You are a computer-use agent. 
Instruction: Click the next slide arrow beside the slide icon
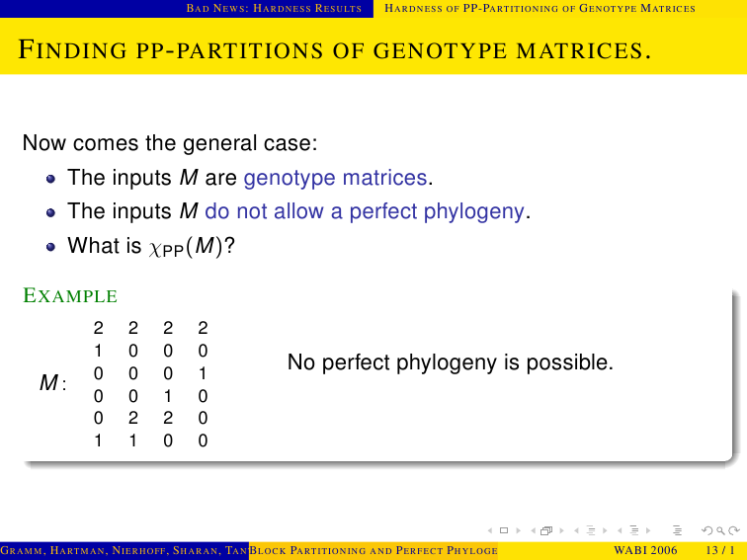pos(519,530)
